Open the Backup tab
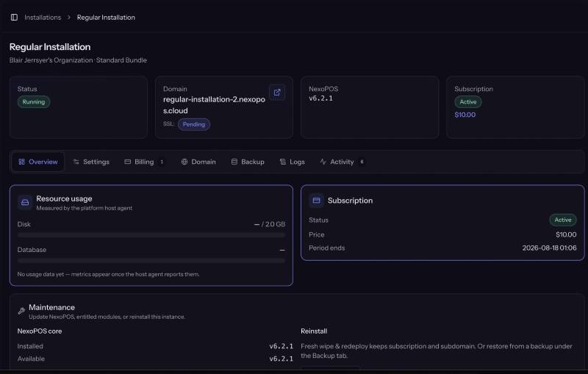This screenshot has height=374, width=588. pyautogui.click(x=248, y=162)
